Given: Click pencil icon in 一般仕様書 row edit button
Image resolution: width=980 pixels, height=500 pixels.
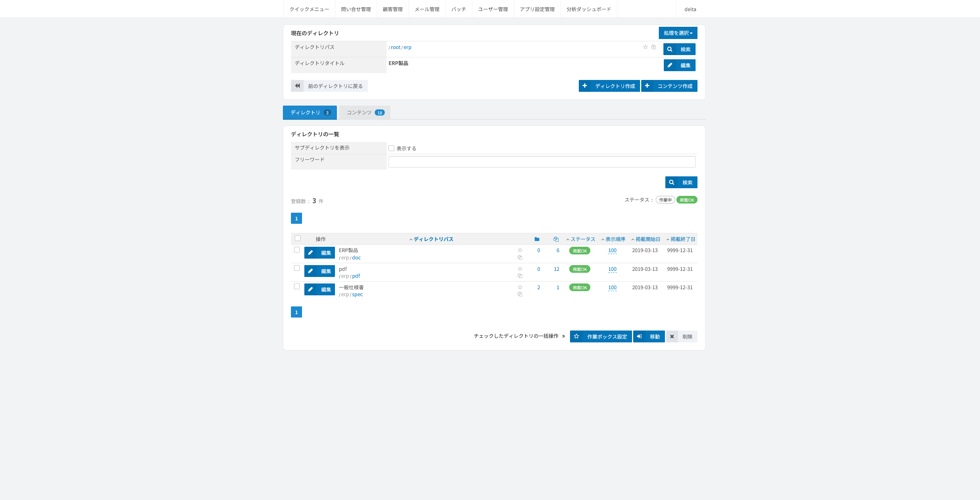Looking at the screenshot, I should pos(310,289).
